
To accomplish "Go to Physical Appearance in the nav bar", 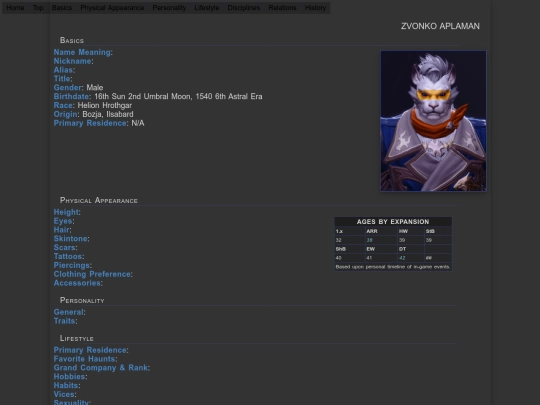I will tap(112, 8).
